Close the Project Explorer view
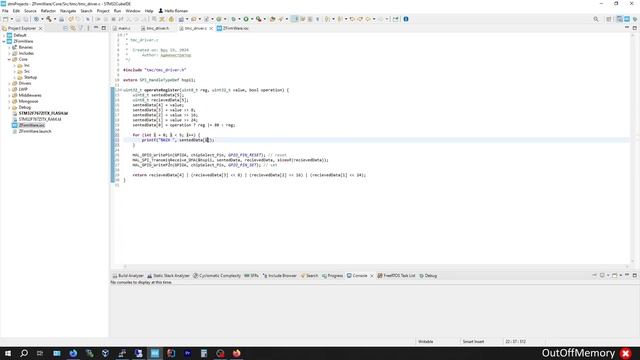 [40, 29]
